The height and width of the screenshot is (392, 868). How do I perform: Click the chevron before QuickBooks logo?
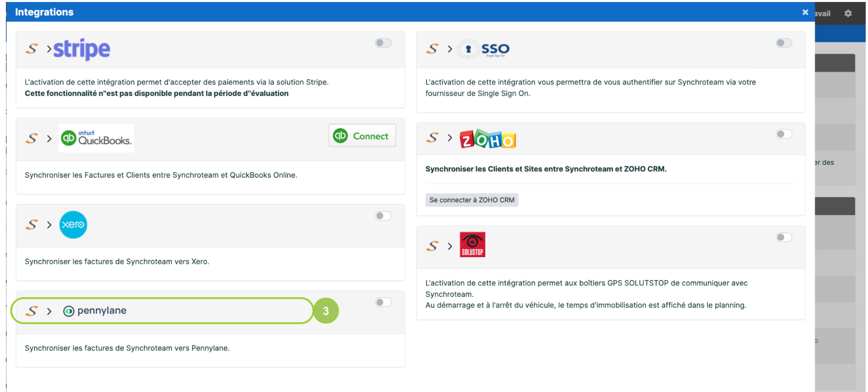pyautogui.click(x=49, y=139)
